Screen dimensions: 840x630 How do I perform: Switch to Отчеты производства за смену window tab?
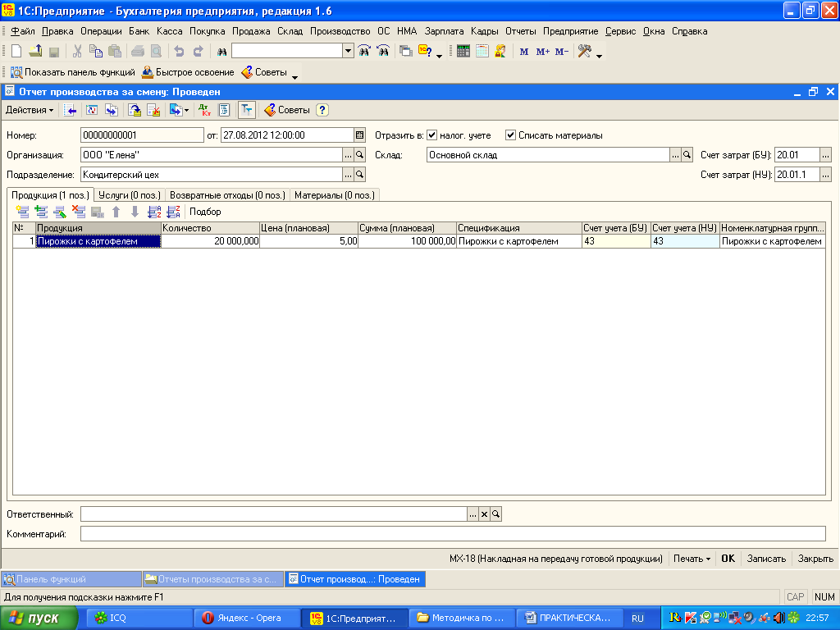point(212,579)
